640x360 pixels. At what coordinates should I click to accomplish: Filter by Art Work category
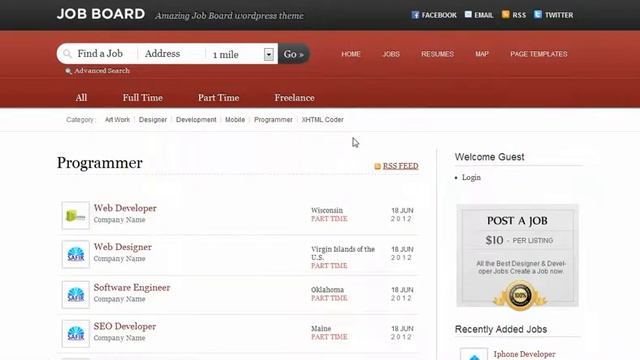point(117,120)
